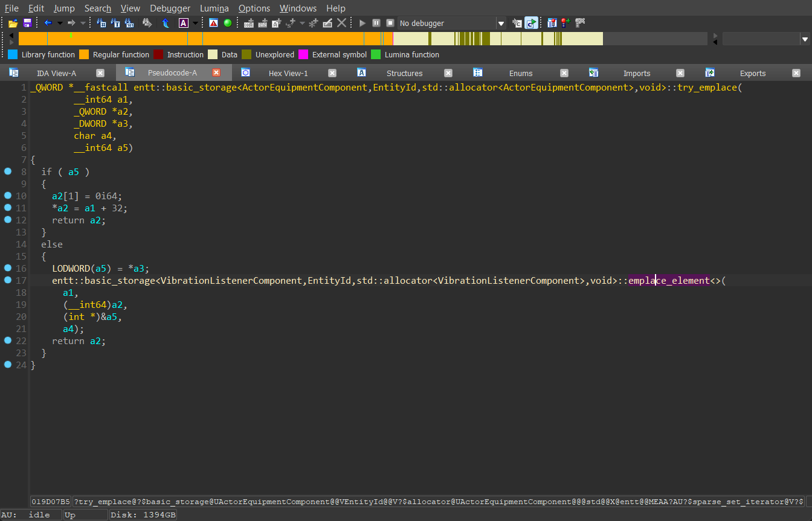Toggle breakpoint dot on line 8

click(8, 171)
